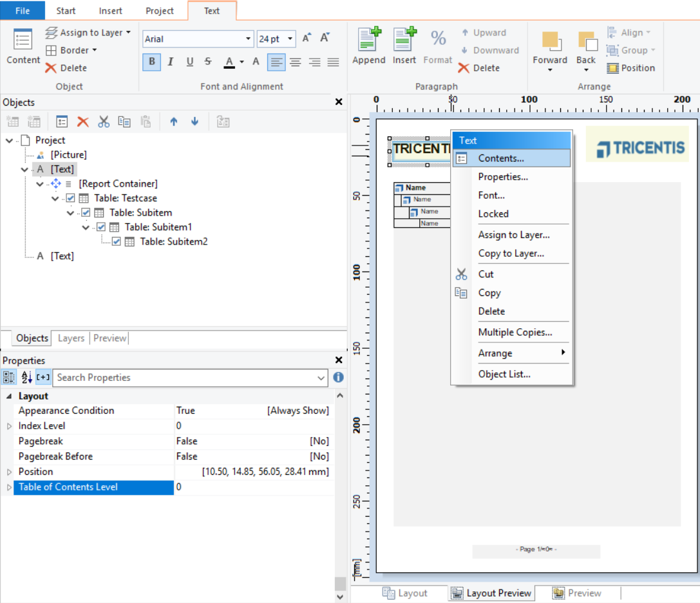
Task: Click the Position icon in Arrange group
Action: coord(612,68)
